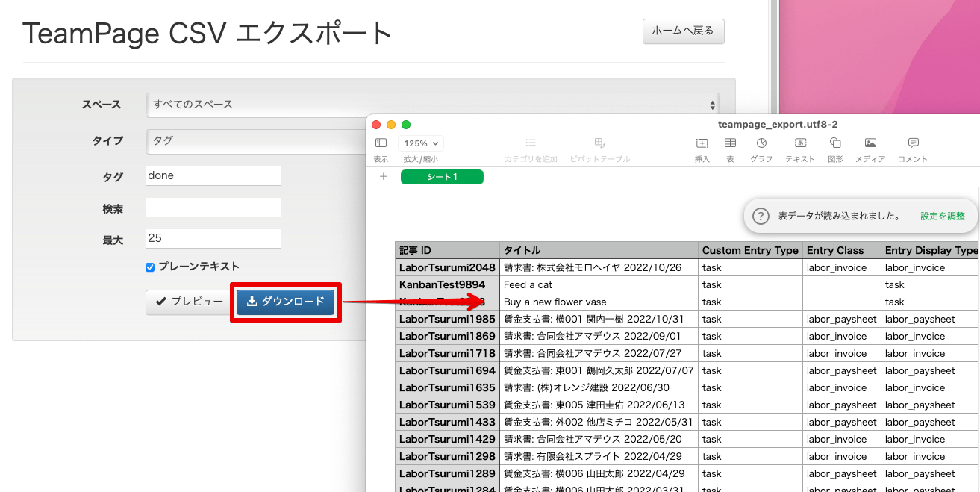Click the 記事 ID column header cell
Viewport: 980px width, 492px height.
click(447, 250)
